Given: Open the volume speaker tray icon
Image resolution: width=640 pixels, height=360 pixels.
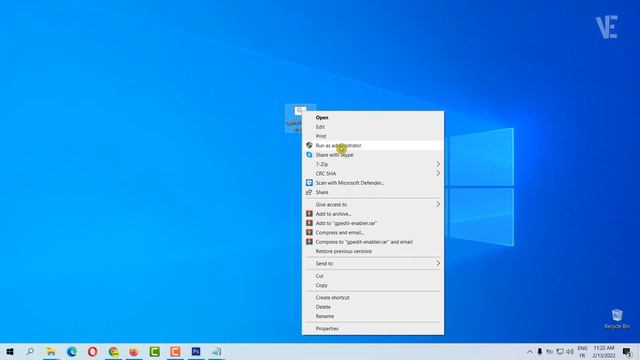Looking at the screenshot, I should click(x=570, y=351).
